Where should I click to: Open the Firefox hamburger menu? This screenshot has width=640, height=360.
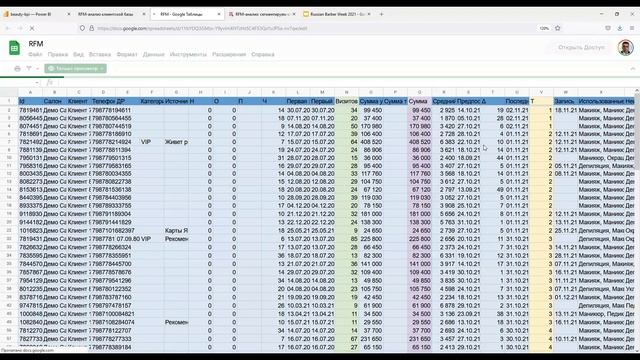click(632, 28)
